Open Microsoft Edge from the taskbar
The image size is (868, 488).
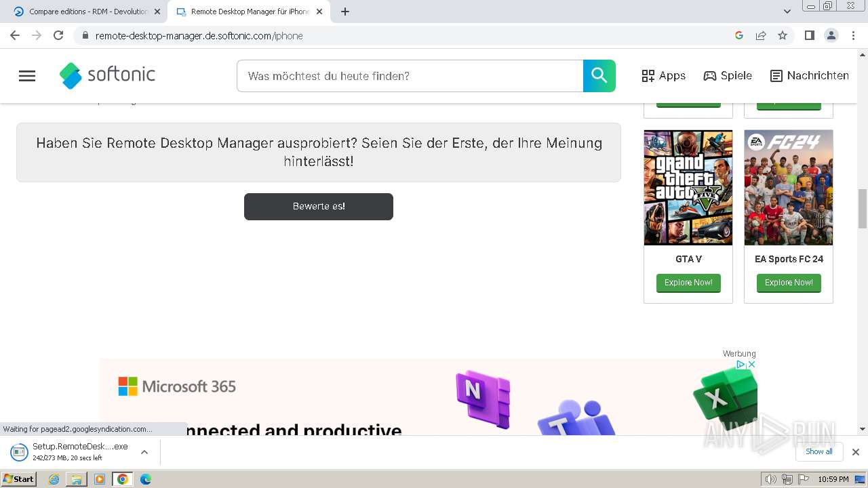tap(146, 479)
